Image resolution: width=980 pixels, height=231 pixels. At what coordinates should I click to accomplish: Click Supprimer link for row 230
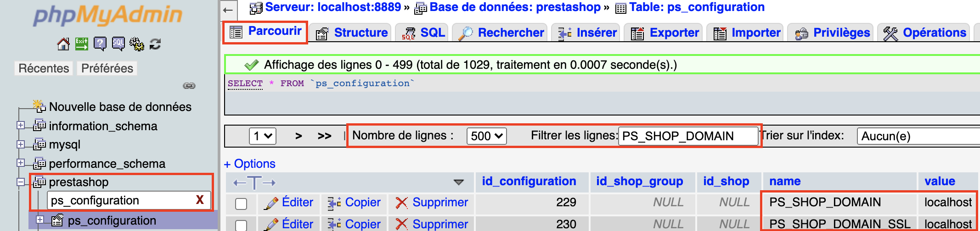click(440, 224)
